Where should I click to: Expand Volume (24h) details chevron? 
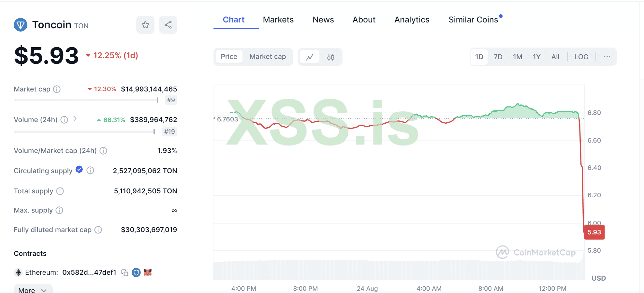75,119
